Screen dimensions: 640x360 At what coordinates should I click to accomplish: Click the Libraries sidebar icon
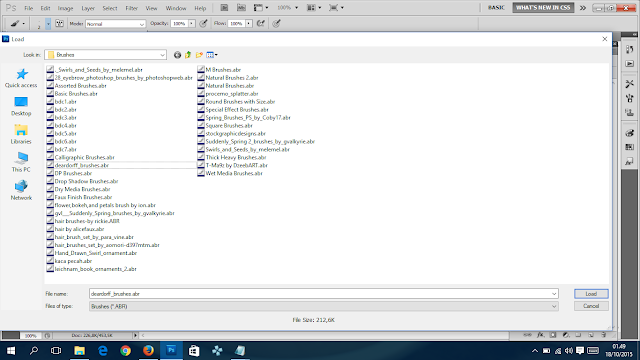pos(21,134)
